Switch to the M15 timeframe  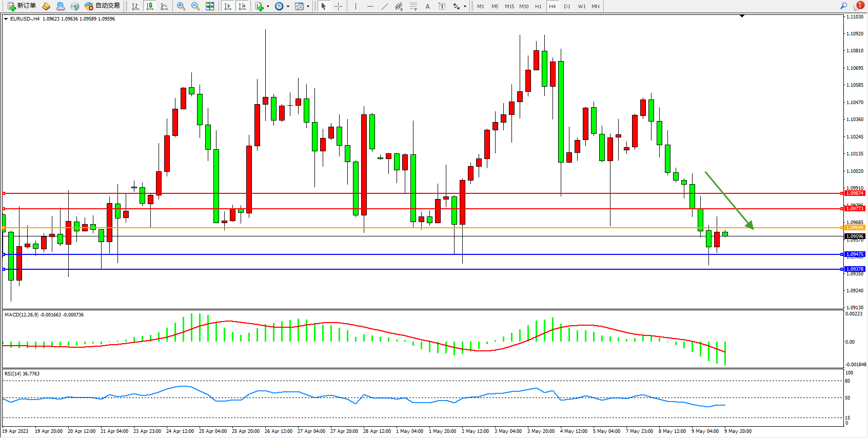click(x=509, y=6)
